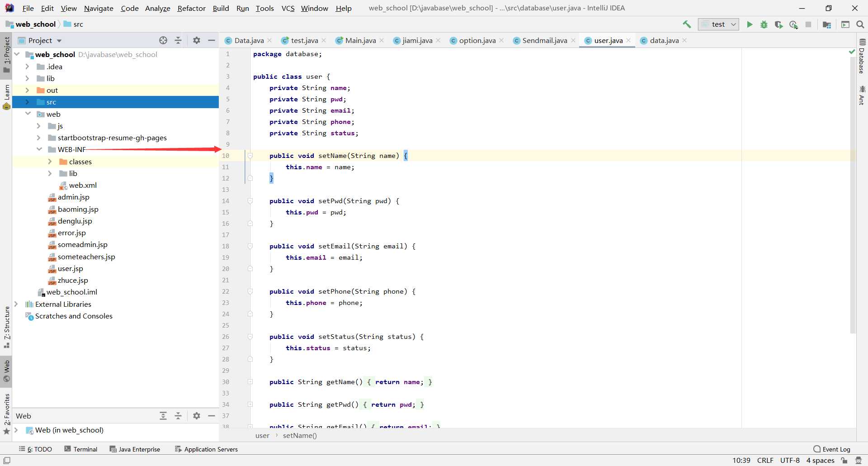Collapse the web folder
Viewport: 868px width, 466px height.
click(x=28, y=114)
